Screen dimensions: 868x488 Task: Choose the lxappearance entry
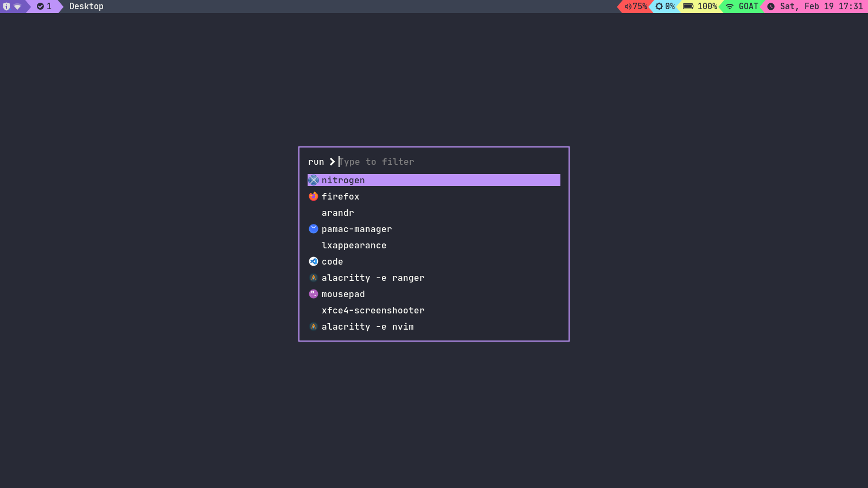[x=434, y=245]
